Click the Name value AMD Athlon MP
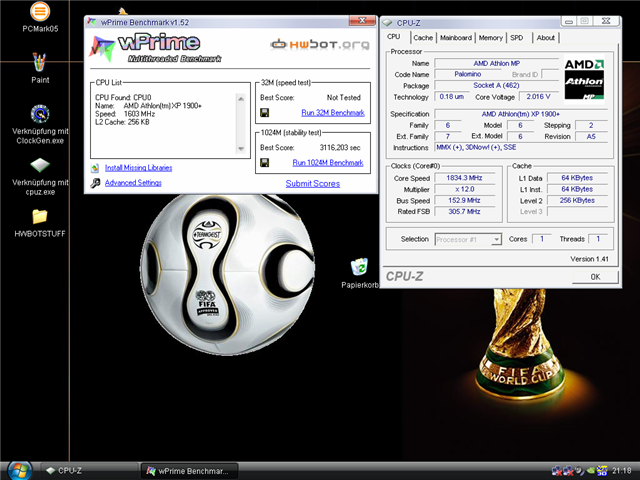 coord(496,63)
